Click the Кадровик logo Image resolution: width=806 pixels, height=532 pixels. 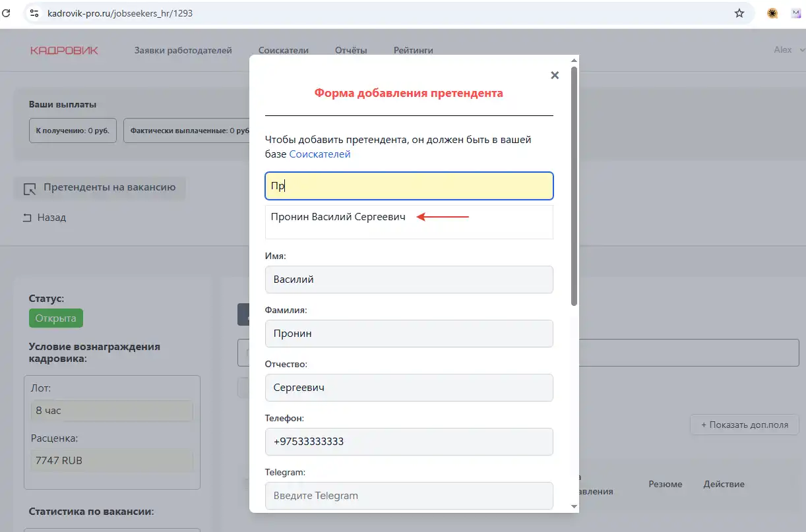[64, 50]
